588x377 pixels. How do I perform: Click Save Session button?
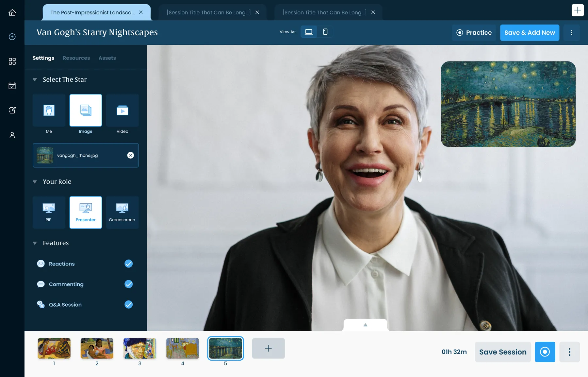coord(503,352)
